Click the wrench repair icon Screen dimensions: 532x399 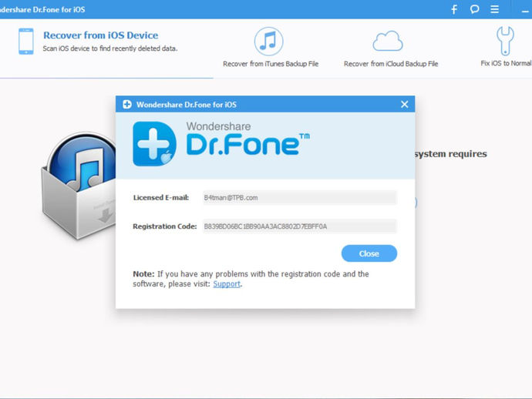pos(505,41)
